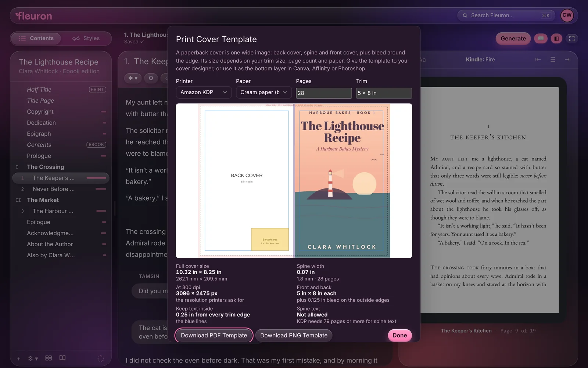The height and width of the screenshot is (368, 588).
Task: Click the Saved status indicator
Action: (x=134, y=42)
